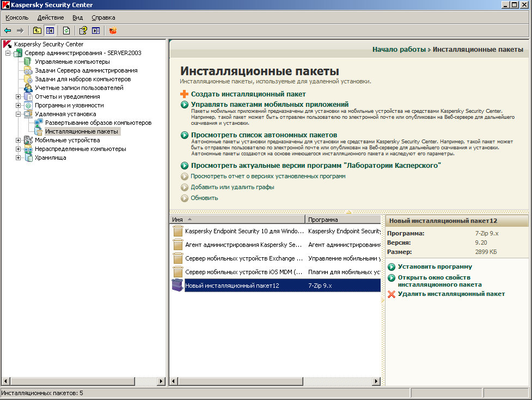Viewport: 532px width, 400px height.
Task: Click the package icon of Агент администрирования row
Action: [178, 245]
